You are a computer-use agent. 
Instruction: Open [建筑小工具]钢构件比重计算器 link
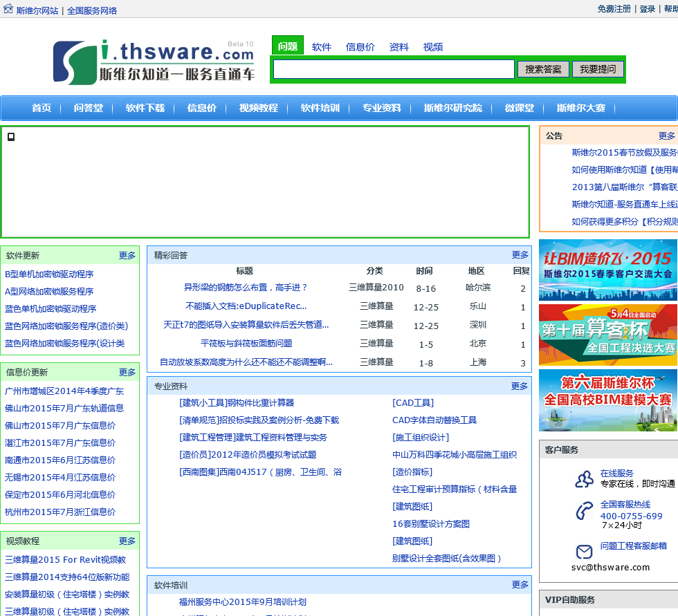coord(237,402)
